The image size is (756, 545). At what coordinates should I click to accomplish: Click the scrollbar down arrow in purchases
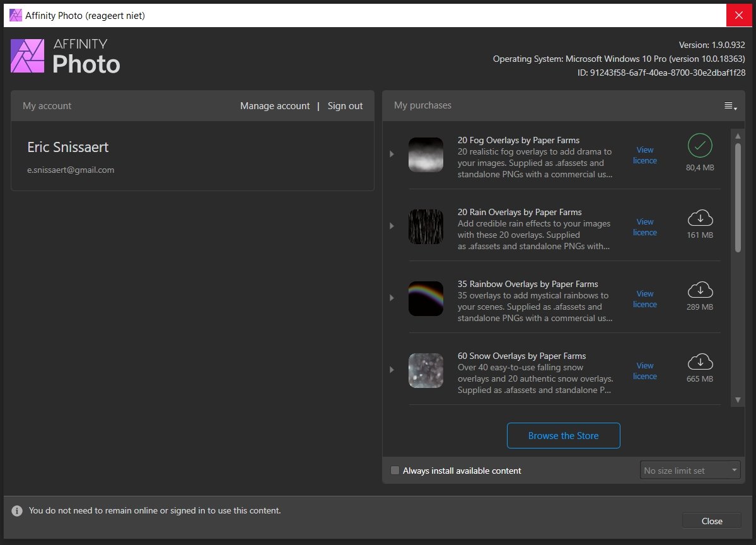738,400
